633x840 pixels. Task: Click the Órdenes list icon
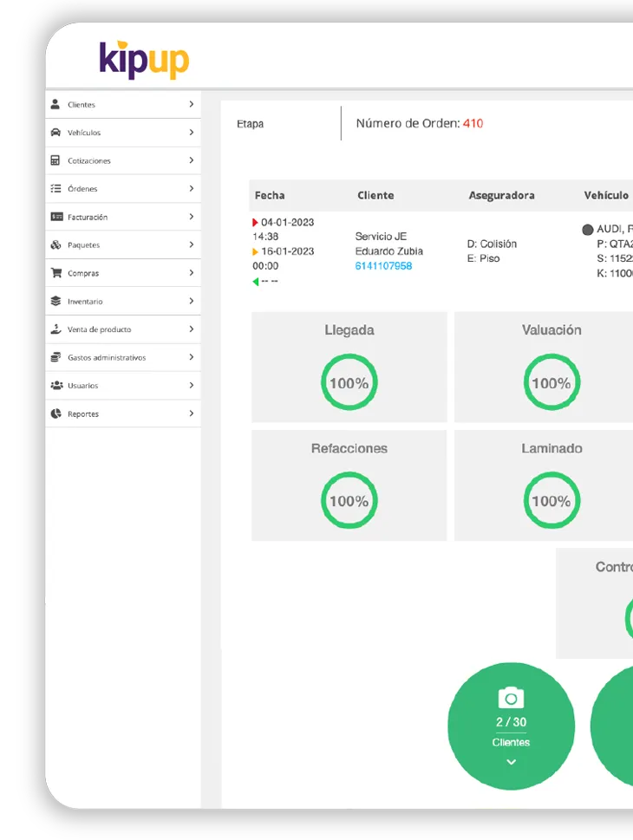(55, 189)
